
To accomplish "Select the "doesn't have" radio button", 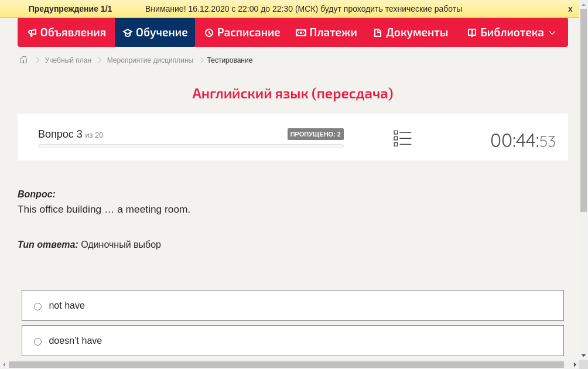I will click(x=38, y=341).
